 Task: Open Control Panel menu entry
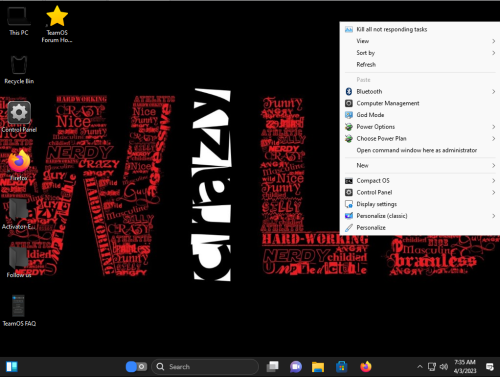tap(420, 192)
